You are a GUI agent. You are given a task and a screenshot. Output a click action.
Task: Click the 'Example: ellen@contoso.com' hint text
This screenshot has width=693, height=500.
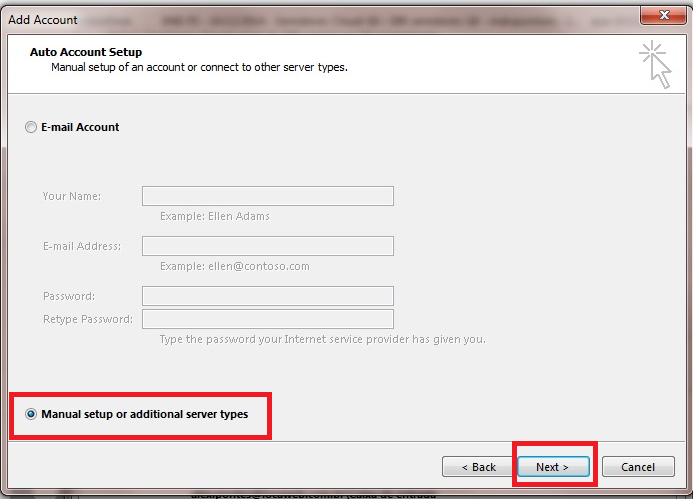tap(235, 266)
